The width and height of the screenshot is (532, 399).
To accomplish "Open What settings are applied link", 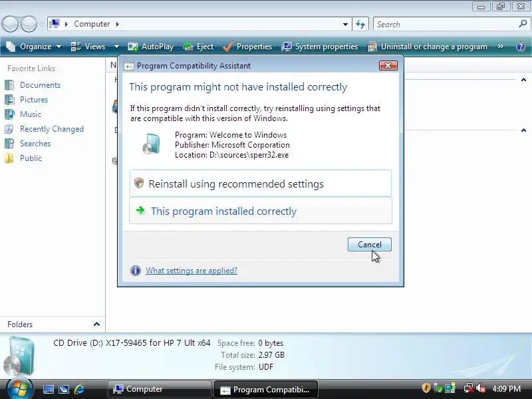I will tap(192, 271).
